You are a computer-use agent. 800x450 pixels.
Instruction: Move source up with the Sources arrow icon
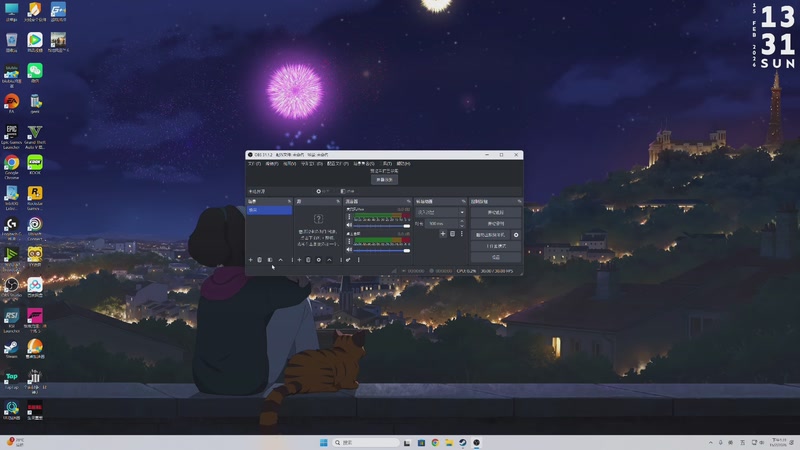tap(330, 260)
